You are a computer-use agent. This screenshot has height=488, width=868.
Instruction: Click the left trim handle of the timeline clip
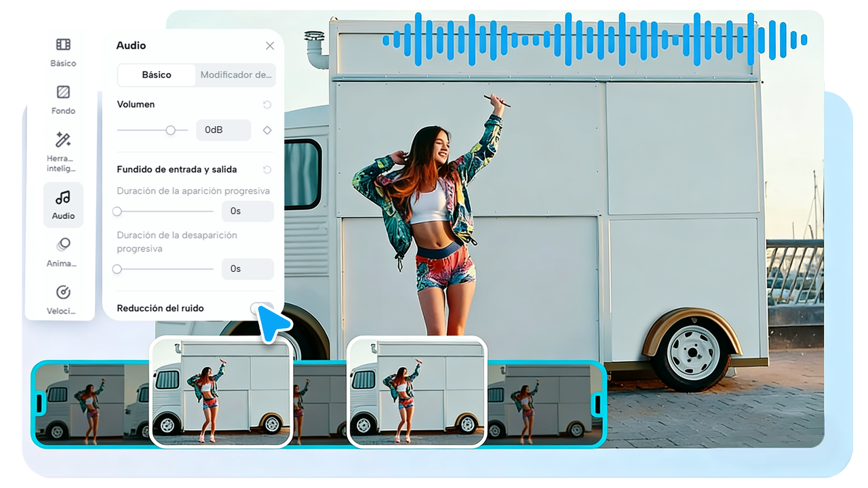41,405
